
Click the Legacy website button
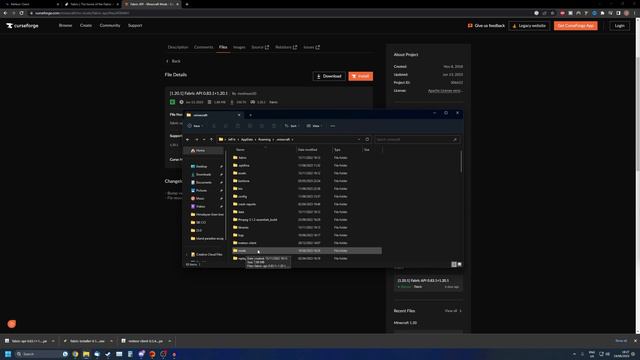coord(529,26)
